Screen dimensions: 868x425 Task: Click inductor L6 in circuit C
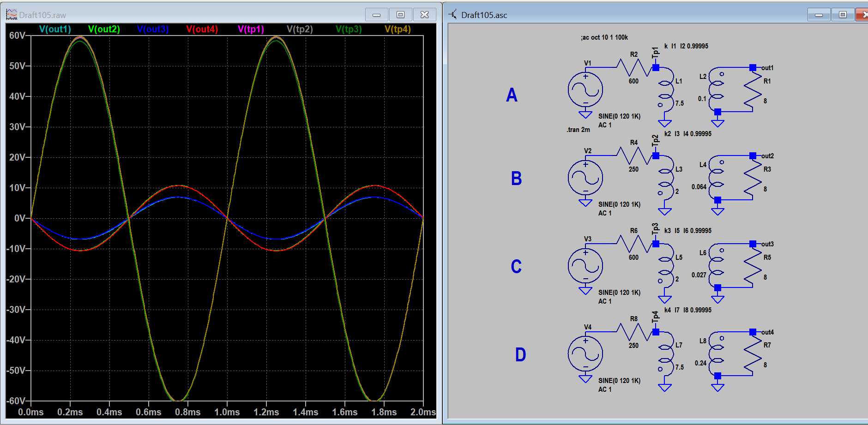pos(717,266)
